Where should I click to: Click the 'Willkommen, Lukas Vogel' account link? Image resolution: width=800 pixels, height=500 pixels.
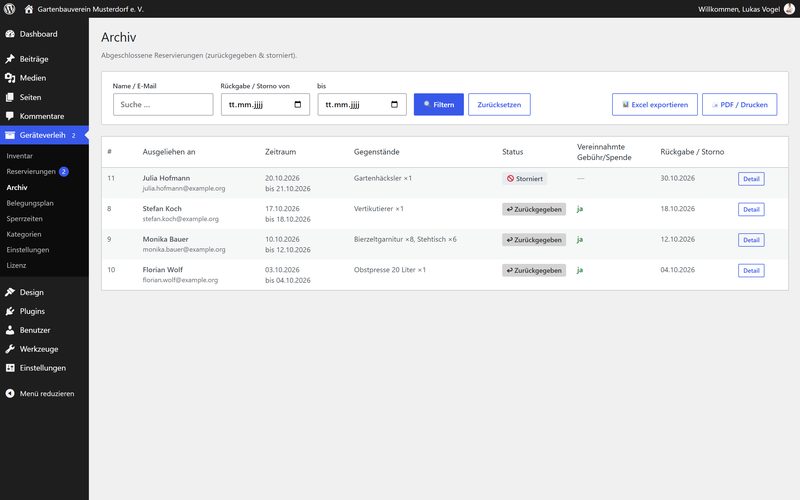[739, 9]
